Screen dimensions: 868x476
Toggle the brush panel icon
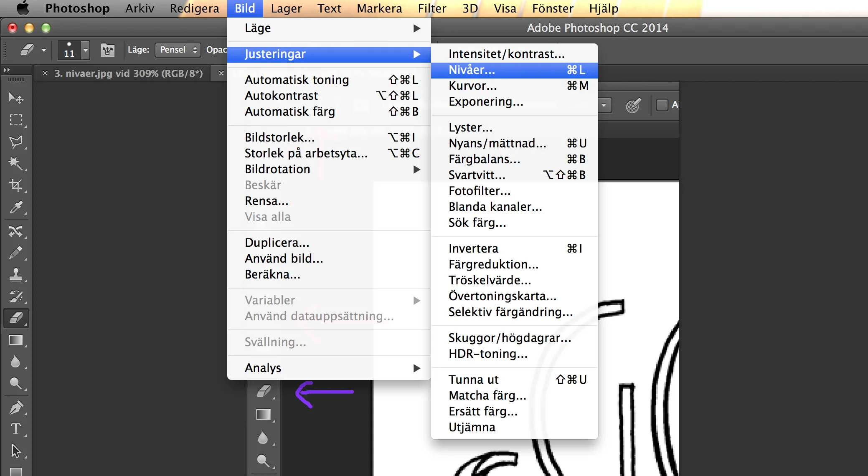108,50
